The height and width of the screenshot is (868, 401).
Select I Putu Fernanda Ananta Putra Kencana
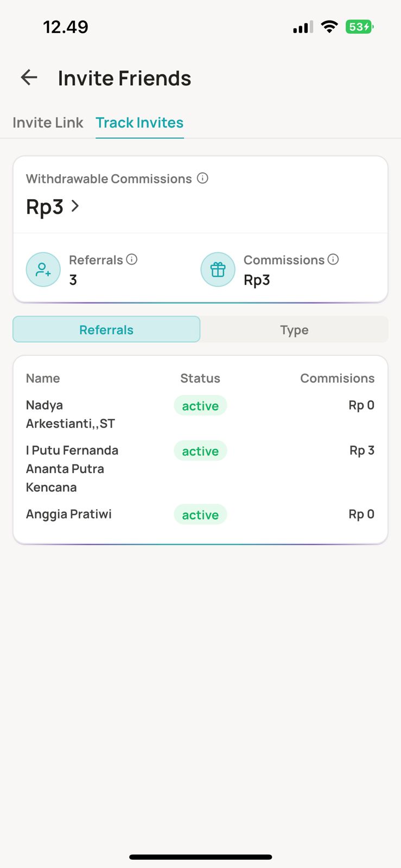tap(72, 468)
